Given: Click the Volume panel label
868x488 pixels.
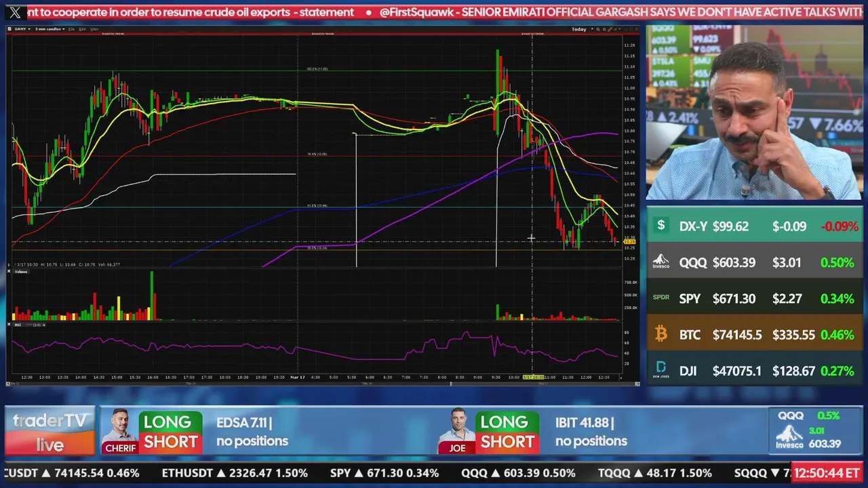Looking at the screenshot, I should pos(21,272).
